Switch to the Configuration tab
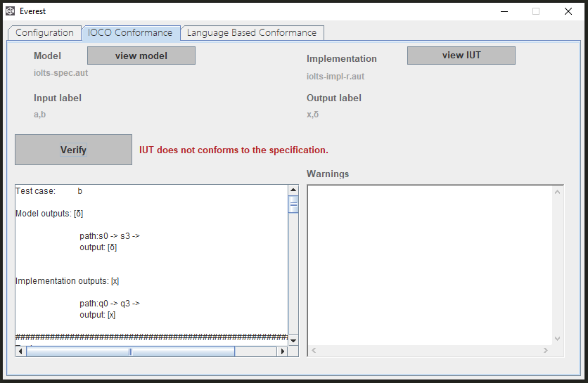 point(44,33)
